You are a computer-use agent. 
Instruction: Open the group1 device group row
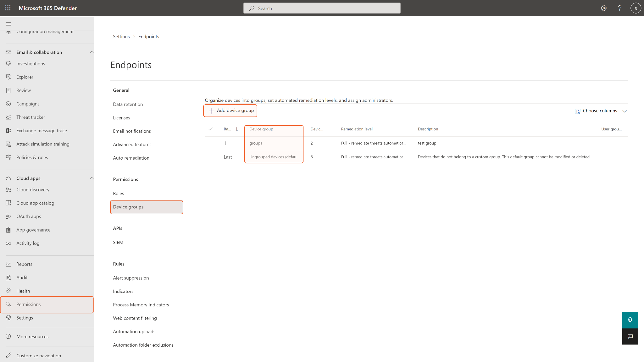coord(256,143)
